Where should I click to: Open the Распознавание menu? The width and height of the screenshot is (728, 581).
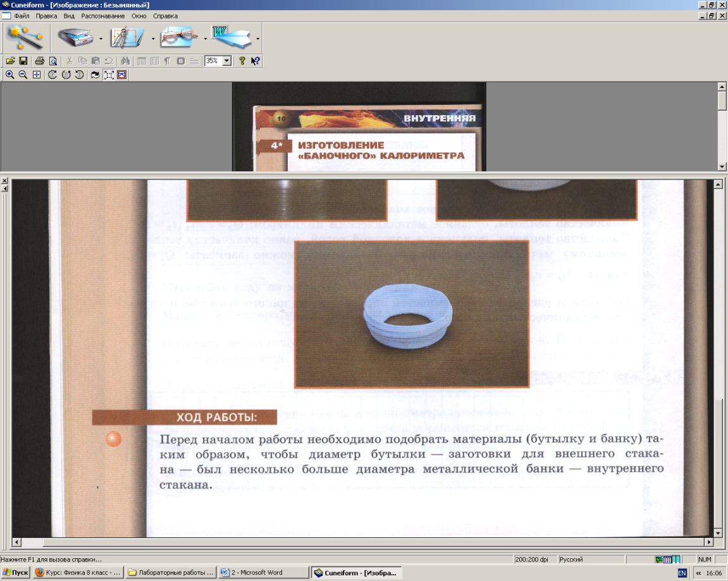(102, 16)
